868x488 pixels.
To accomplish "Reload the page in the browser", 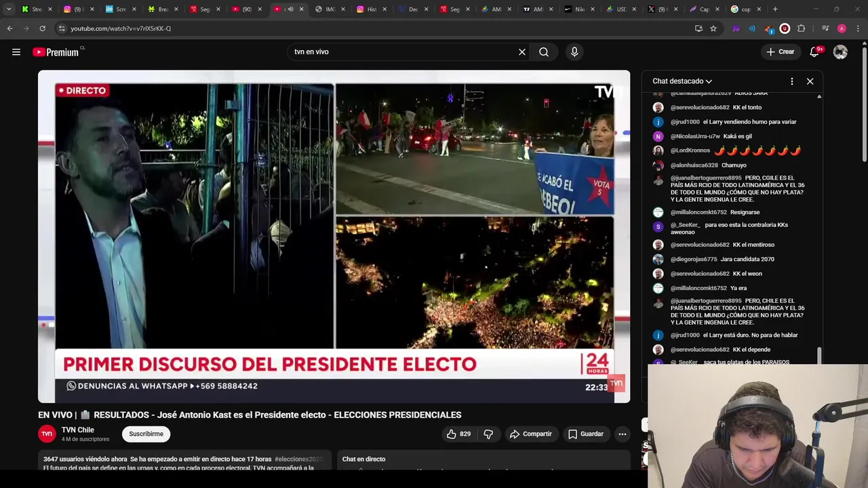I will tap(42, 28).
